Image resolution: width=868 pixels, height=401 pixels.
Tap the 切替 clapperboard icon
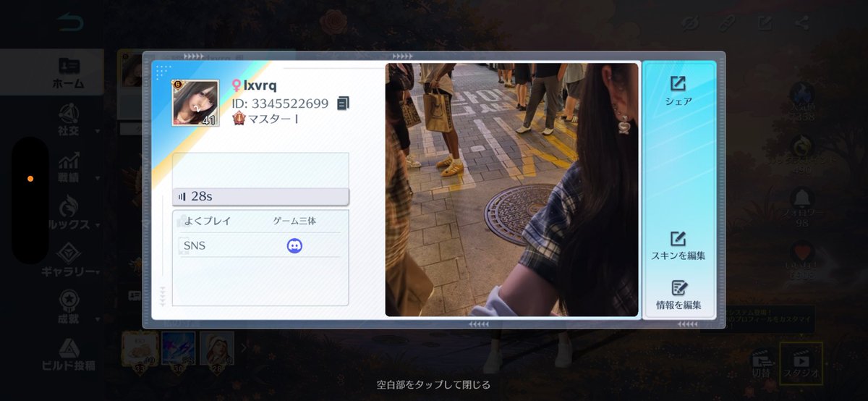760,363
